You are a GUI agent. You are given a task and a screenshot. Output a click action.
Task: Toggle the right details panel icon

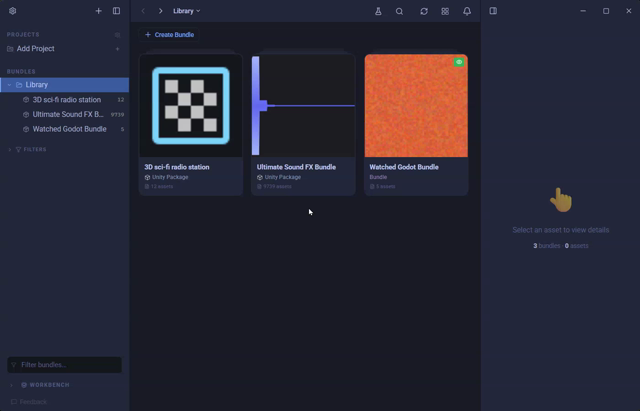(x=493, y=11)
